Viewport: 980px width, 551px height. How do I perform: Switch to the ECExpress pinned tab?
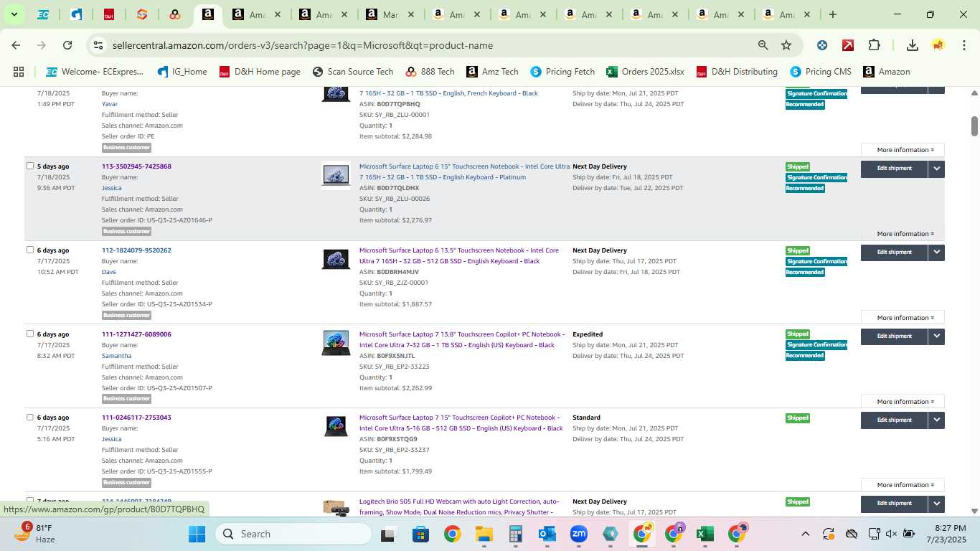pos(43,14)
